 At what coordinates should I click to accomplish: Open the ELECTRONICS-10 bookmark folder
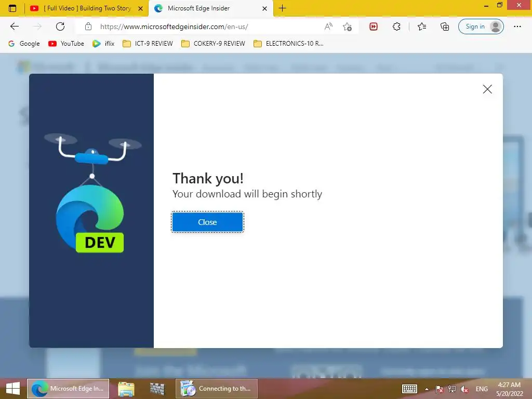(x=288, y=44)
